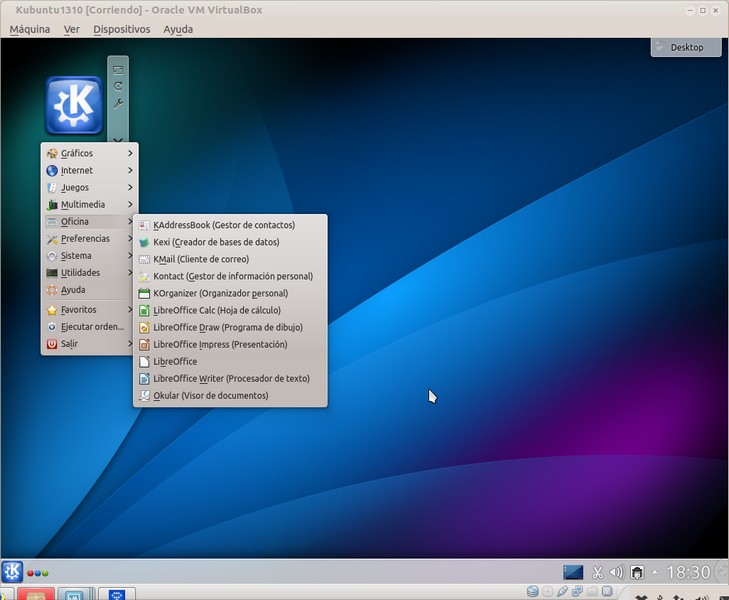Open the Dispositivos menu in VirtualBox
This screenshot has height=600, width=729.
click(121, 29)
